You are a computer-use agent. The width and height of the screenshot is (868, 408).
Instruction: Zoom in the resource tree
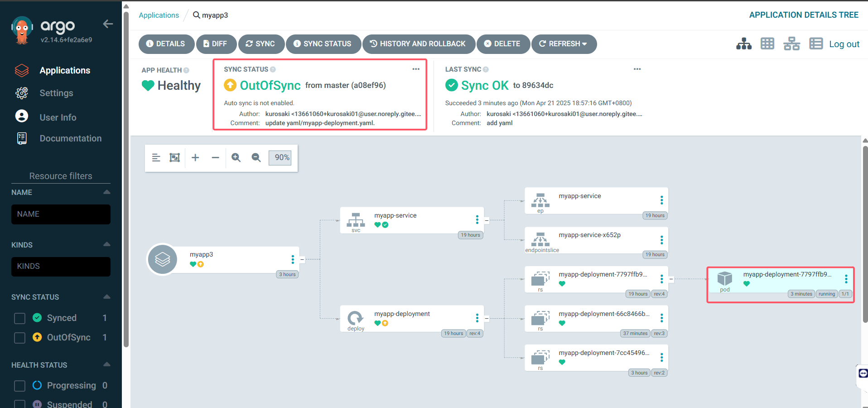click(x=236, y=158)
